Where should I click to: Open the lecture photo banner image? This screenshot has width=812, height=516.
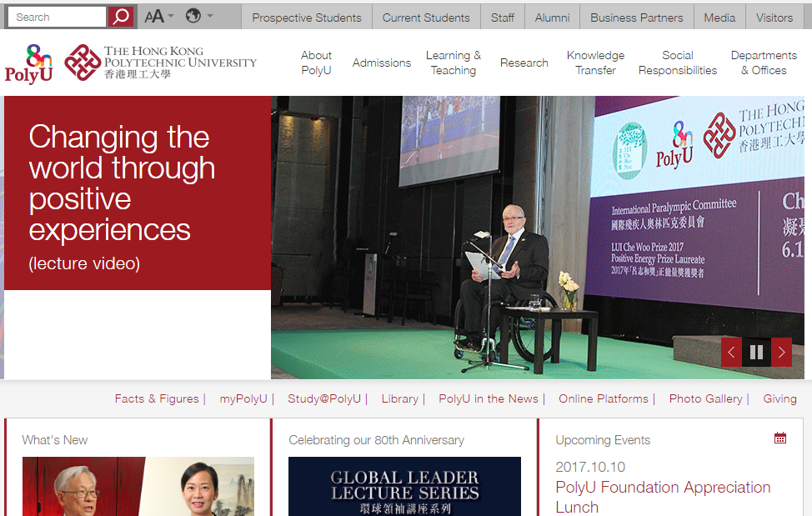coord(538,237)
